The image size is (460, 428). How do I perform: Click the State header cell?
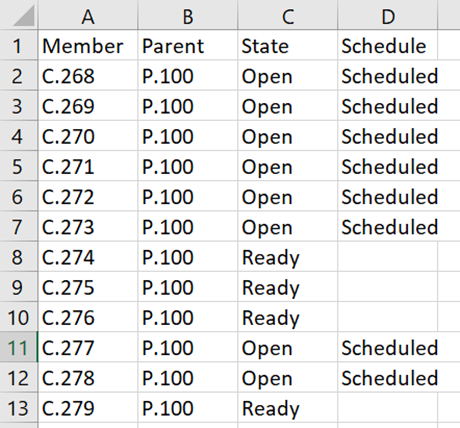coord(288,45)
